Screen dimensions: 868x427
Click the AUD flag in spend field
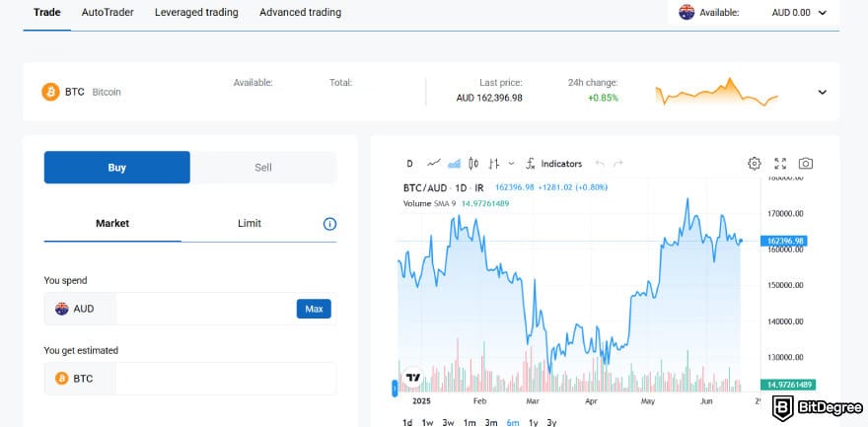pos(62,309)
